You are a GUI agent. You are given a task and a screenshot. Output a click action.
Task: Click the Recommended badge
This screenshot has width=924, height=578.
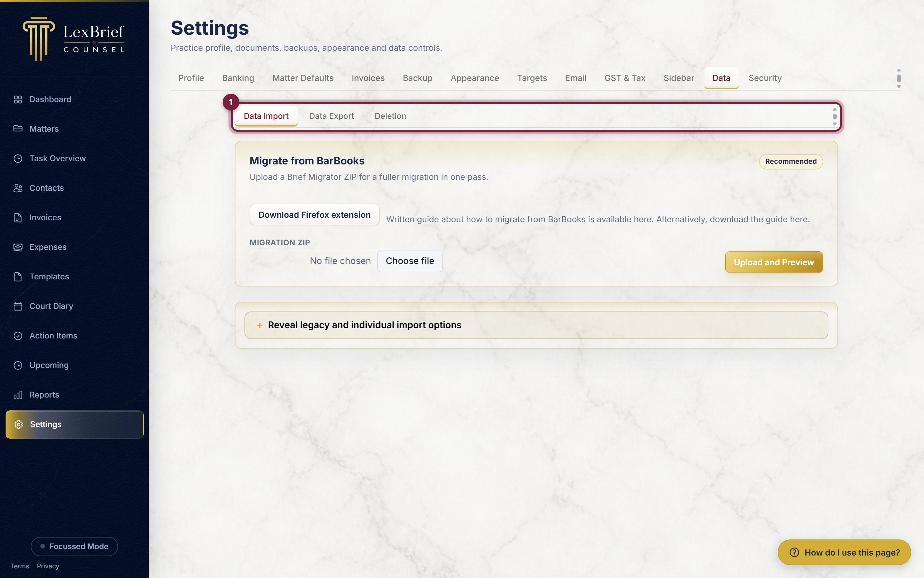coord(791,161)
